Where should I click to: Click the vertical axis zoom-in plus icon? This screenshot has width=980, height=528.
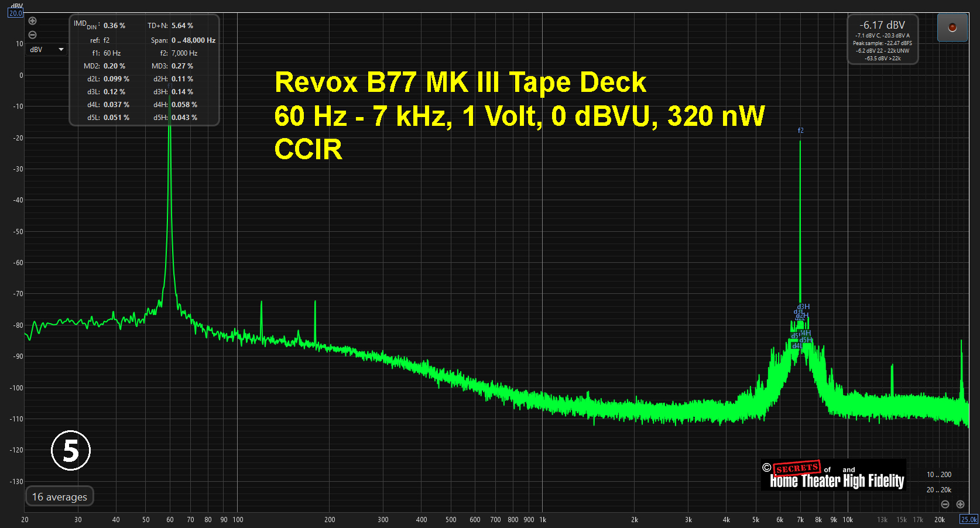(33, 21)
